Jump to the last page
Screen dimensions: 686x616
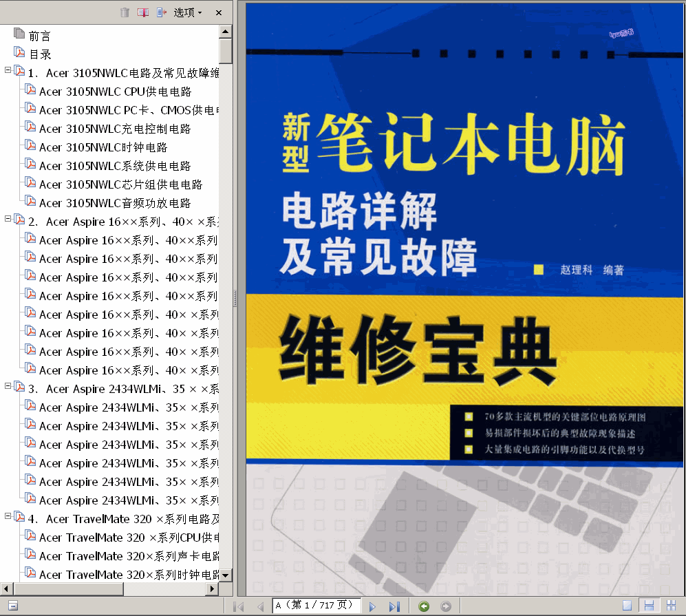tap(394, 606)
